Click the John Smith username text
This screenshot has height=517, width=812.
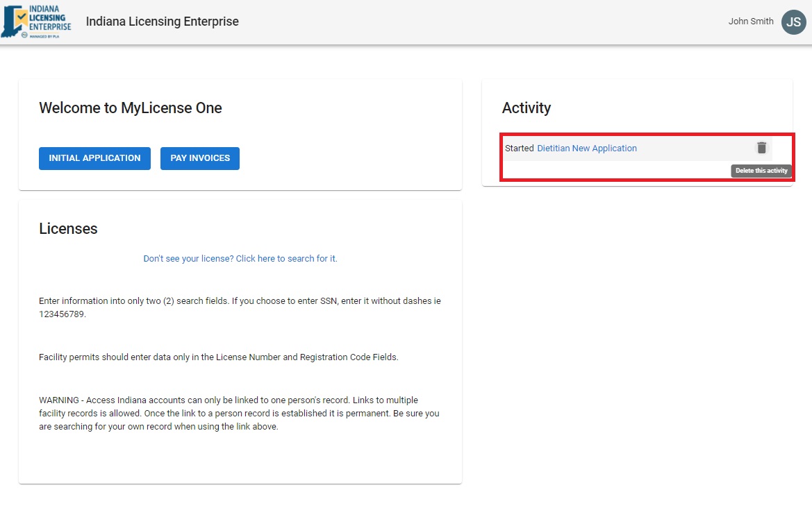point(750,22)
